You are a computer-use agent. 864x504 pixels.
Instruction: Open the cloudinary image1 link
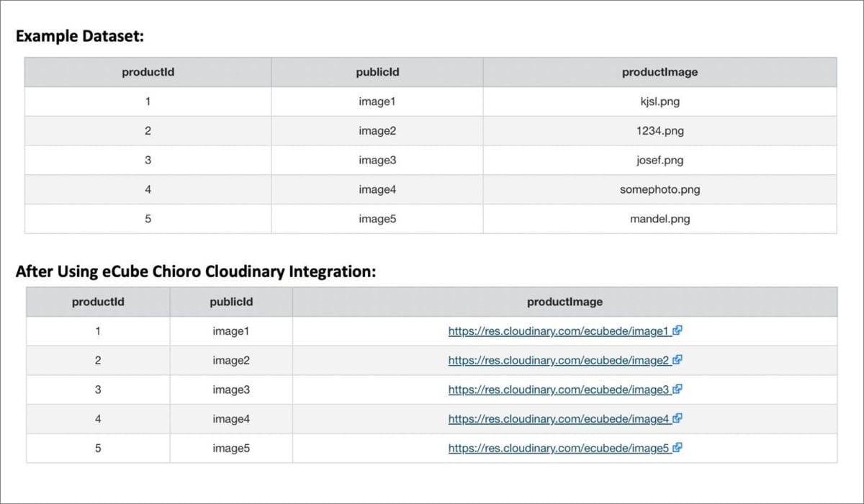coord(559,331)
